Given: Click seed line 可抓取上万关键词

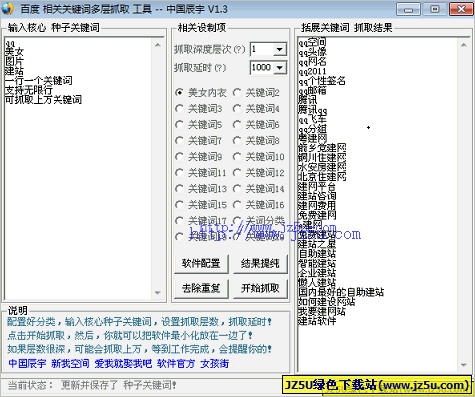Looking at the screenshot, I should [43, 100].
